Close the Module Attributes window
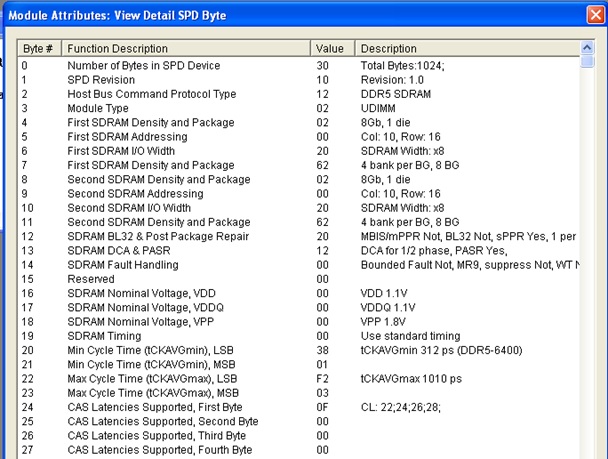The width and height of the screenshot is (608, 459). 595,15
